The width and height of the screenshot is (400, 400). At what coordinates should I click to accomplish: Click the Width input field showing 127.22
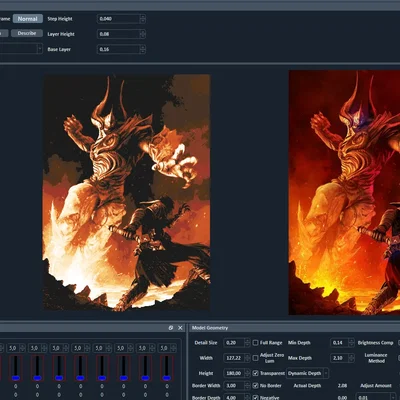pos(234,358)
